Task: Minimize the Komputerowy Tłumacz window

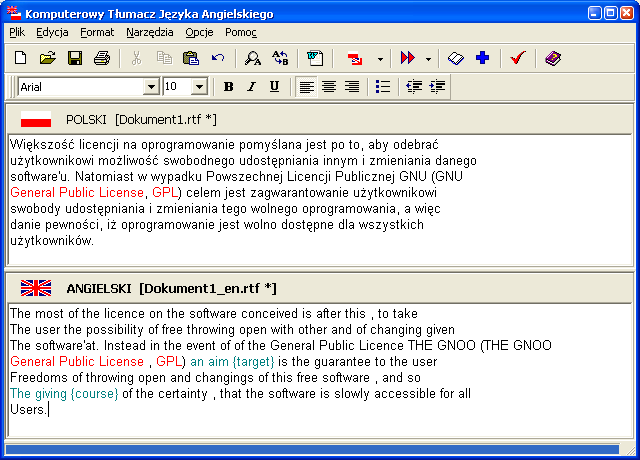Action: click(595, 13)
